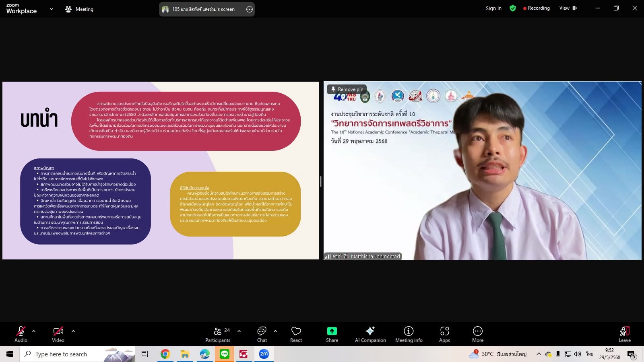Screen dimensions: 644x362
Task: Open the Zoom Workplace dropdown chevron
Action: pyautogui.click(x=51, y=9)
